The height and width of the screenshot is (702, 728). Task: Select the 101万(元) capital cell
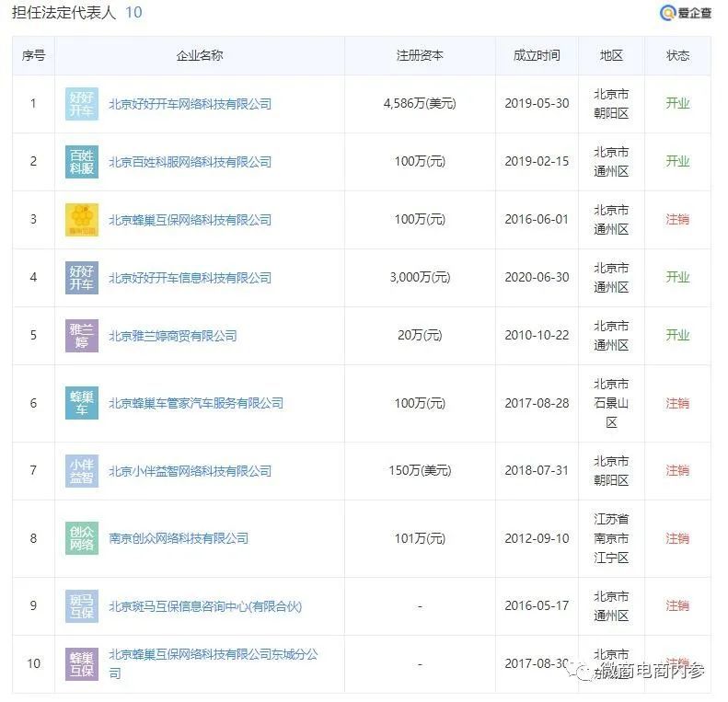(420, 538)
